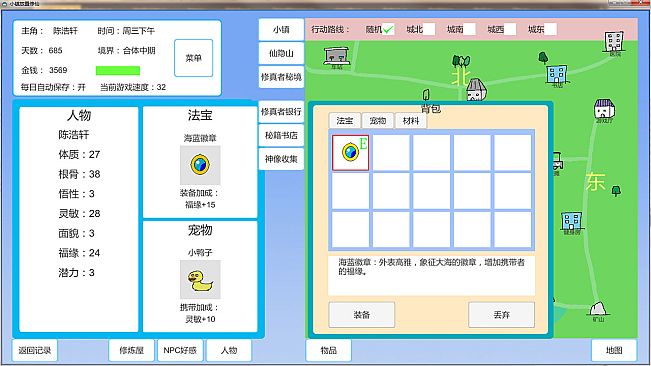
Task: Click the 灵敏+10 pet bonus text
Action: tap(200, 319)
